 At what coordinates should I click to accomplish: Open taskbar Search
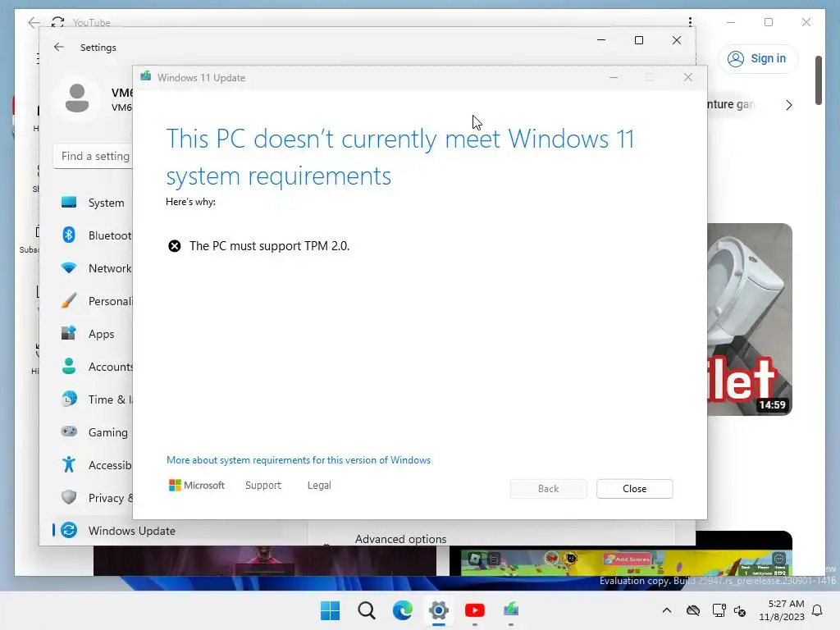(x=367, y=610)
